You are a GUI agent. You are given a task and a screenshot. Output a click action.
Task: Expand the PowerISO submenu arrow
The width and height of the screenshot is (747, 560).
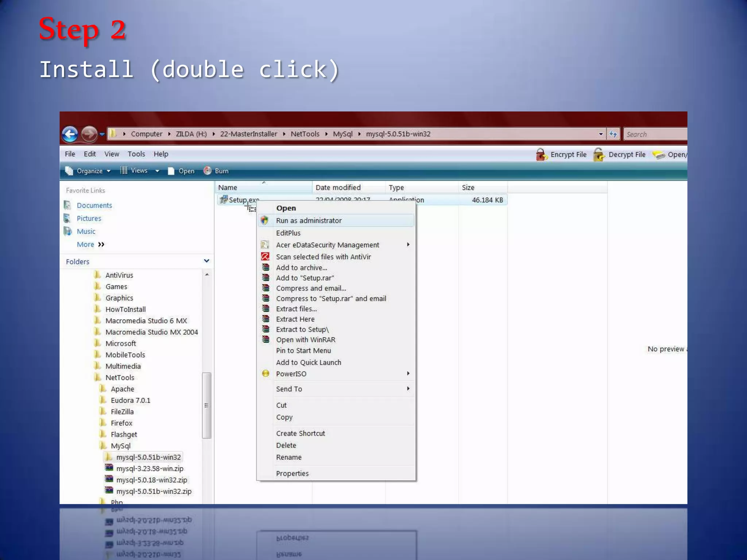[408, 373]
